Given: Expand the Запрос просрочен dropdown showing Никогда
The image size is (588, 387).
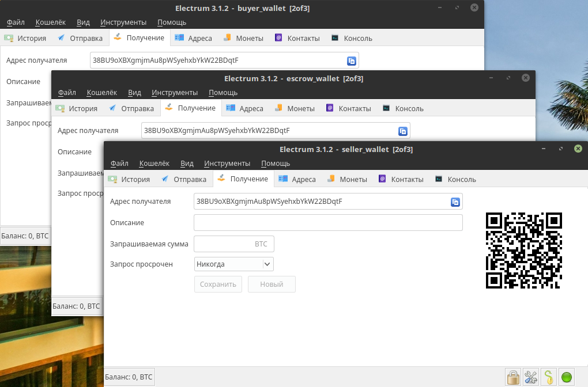Looking at the screenshot, I should coord(234,264).
